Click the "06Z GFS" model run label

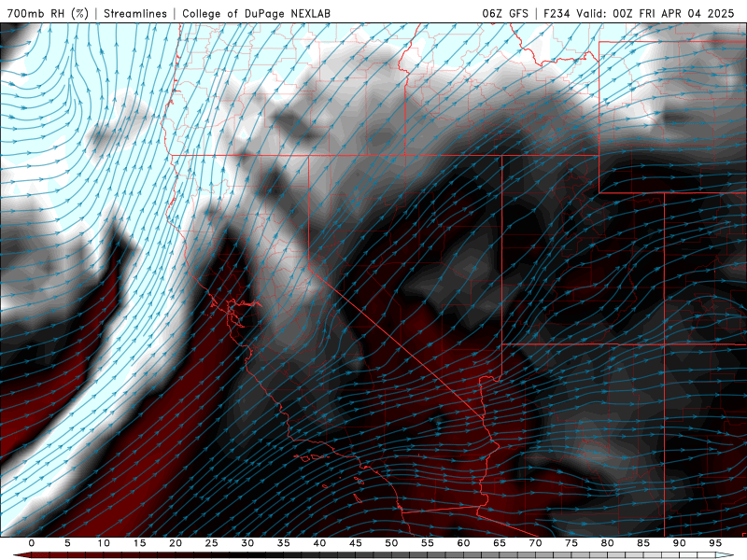tap(505, 13)
